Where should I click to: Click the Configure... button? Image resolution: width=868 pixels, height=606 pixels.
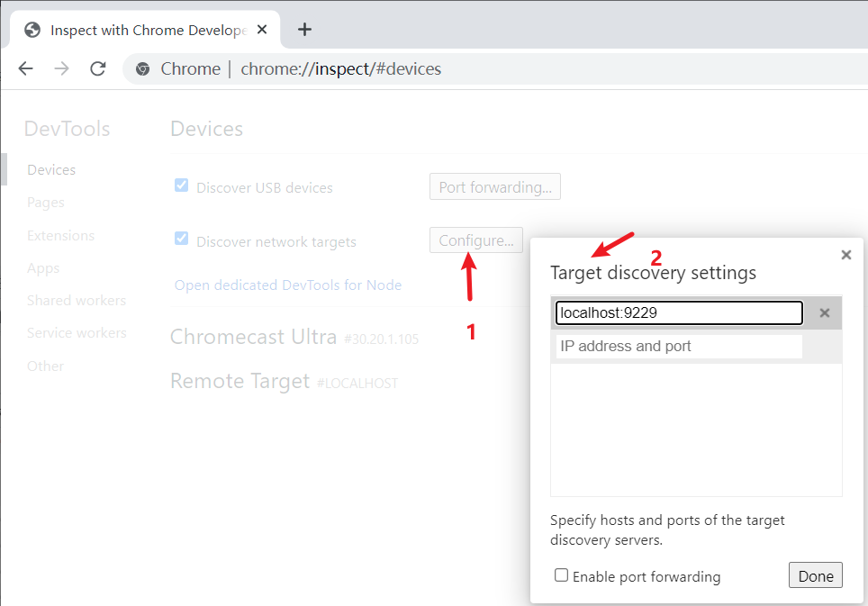click(x=476, y=240)
